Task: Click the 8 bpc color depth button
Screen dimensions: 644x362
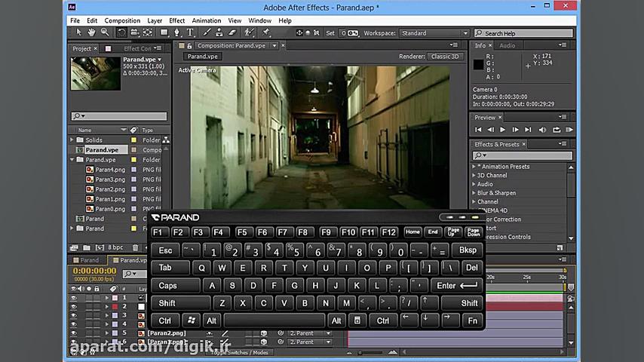Action: [x=115, y=247]
